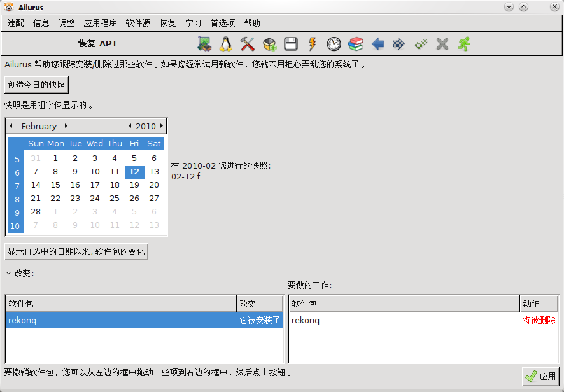Click the left 软件包 column header

121,304
